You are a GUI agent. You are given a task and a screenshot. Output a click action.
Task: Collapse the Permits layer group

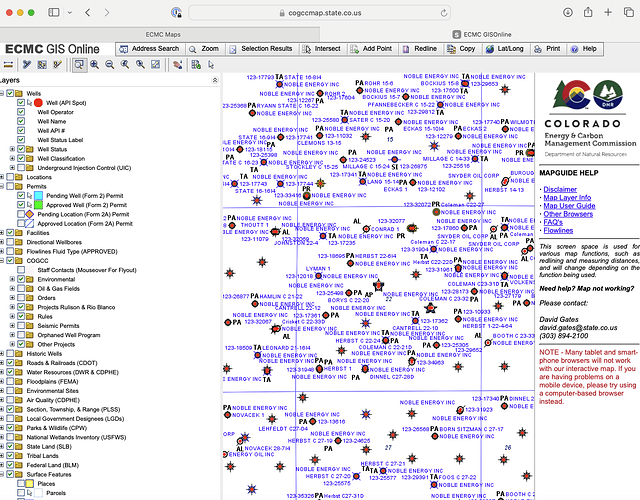coord(3,186)
